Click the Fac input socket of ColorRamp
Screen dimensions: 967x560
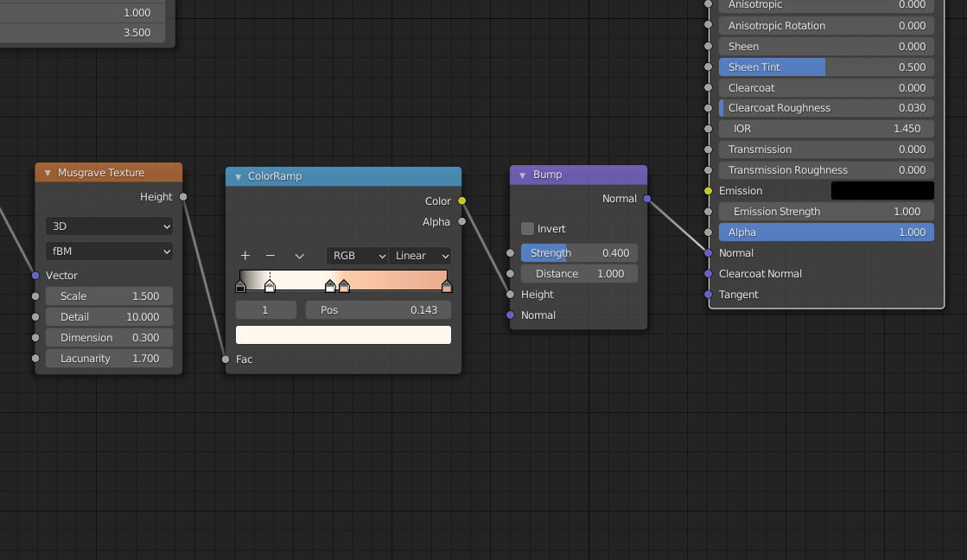coord(226,360)
